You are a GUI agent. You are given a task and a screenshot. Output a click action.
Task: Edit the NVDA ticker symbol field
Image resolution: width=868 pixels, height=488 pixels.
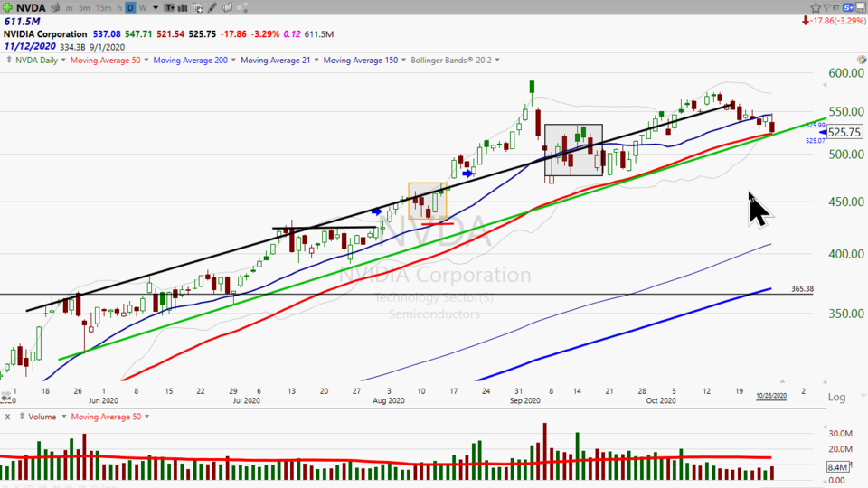[31, 8]
